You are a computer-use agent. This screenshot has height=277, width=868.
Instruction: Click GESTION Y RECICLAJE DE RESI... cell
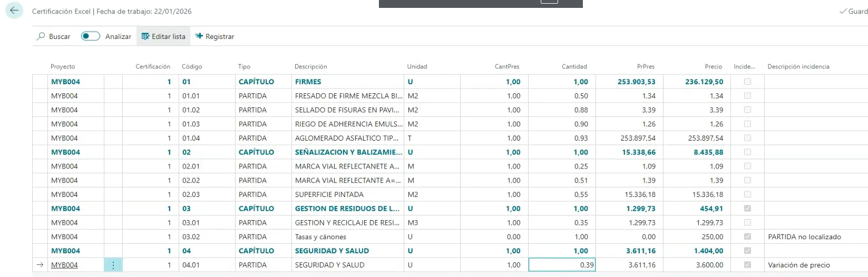tap(348, 223)
